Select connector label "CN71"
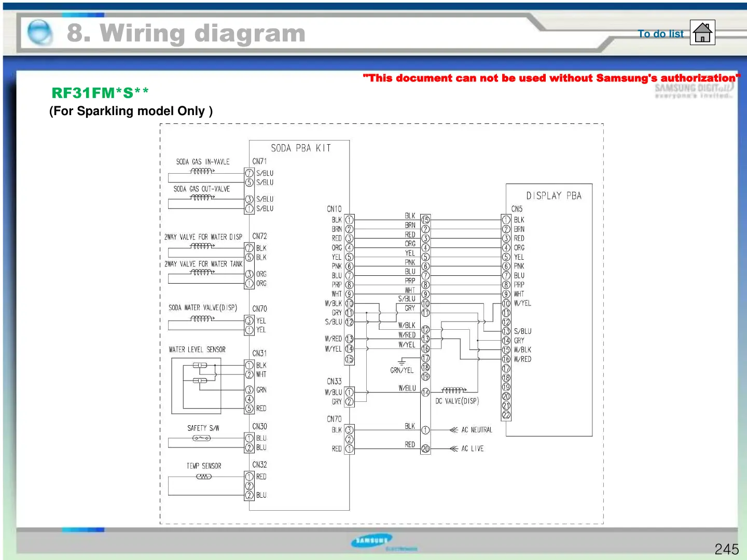Viewport: 747px width, 560px height. point(259,161)
